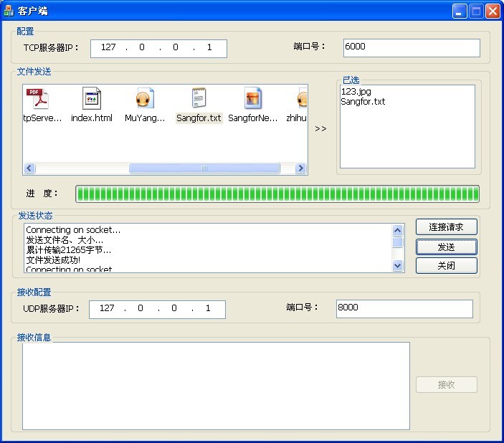Close the 客户端 window

tap(493, 11)
